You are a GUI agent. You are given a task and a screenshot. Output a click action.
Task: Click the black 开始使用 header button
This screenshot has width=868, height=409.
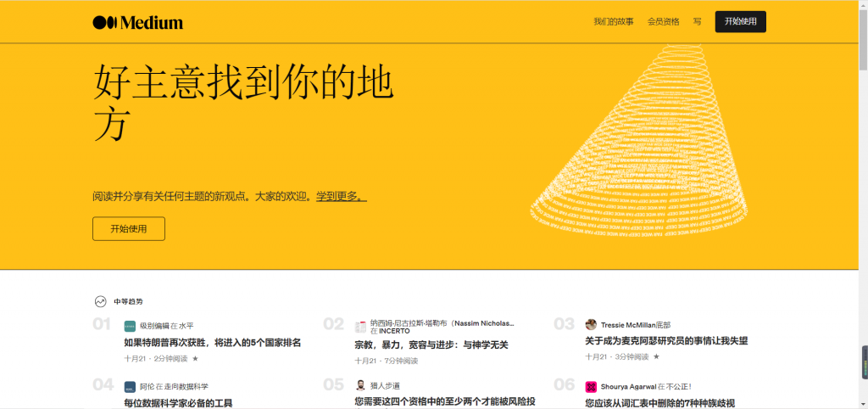coord(740,21)
